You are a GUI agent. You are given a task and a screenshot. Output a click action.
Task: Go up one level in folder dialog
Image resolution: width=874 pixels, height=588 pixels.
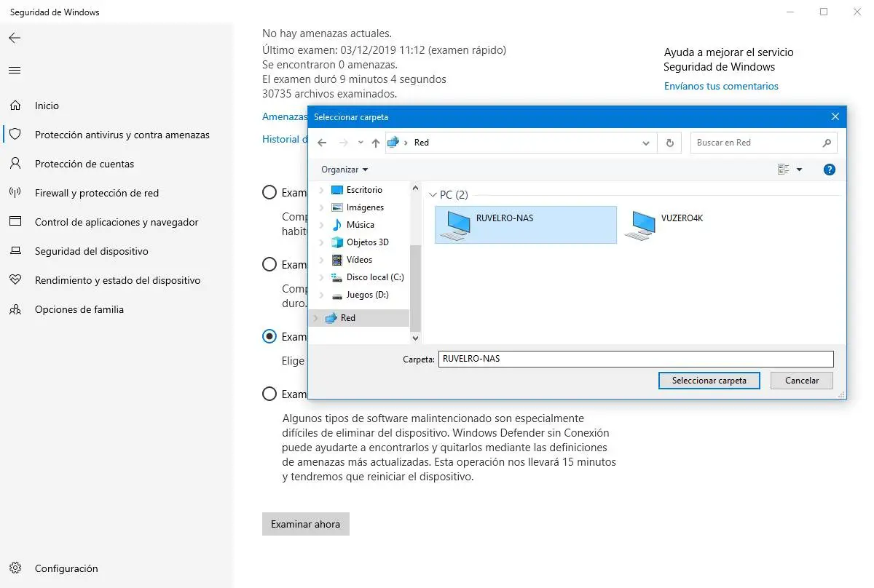[375, 143]
